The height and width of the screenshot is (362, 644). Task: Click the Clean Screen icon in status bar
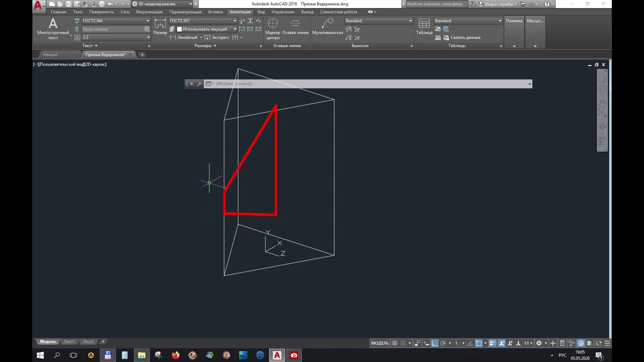point(599,343)
